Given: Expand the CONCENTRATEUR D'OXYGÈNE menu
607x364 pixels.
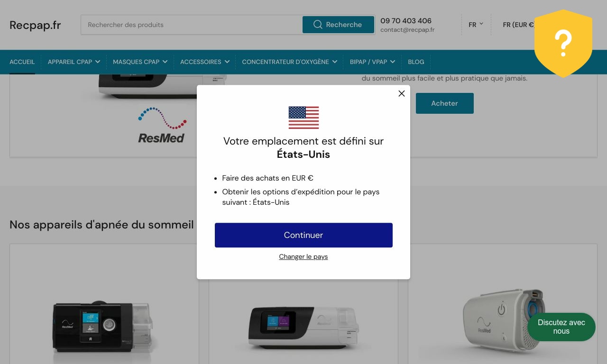Looking at the screenshot, I should tap(289, 62).
